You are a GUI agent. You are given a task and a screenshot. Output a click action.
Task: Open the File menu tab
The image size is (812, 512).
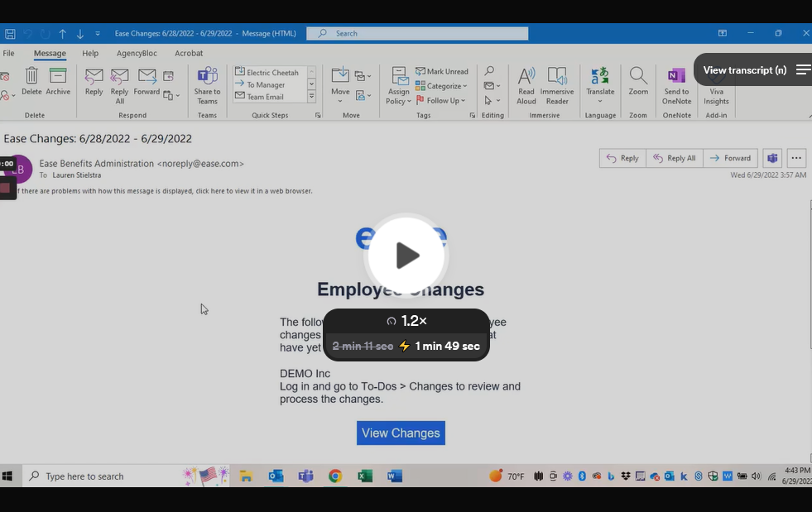9,53
